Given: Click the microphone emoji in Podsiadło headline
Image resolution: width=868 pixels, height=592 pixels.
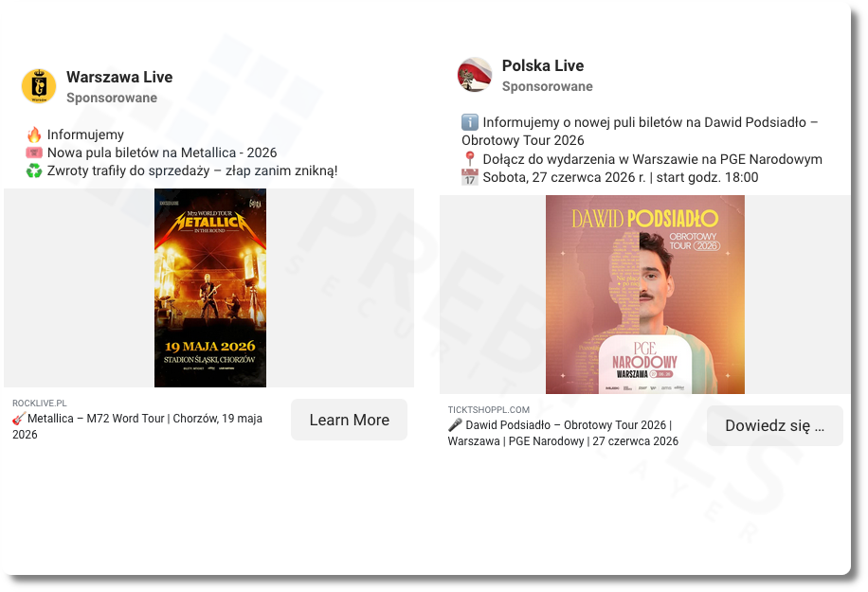Looking at the screenshot, I should point(455,425).
